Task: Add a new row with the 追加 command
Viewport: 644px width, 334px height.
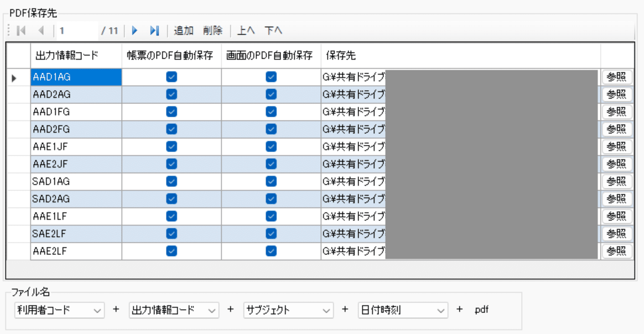Action: click(183, 31)
